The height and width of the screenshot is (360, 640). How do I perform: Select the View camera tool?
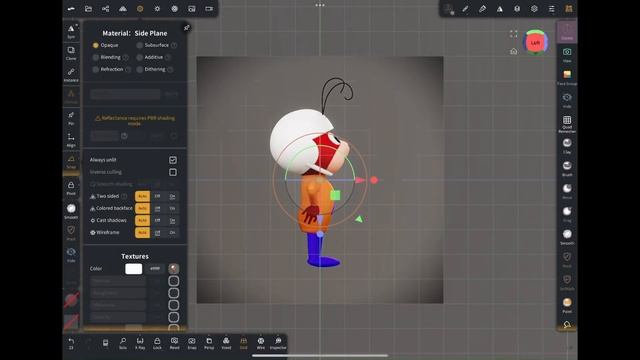point(567,55)
